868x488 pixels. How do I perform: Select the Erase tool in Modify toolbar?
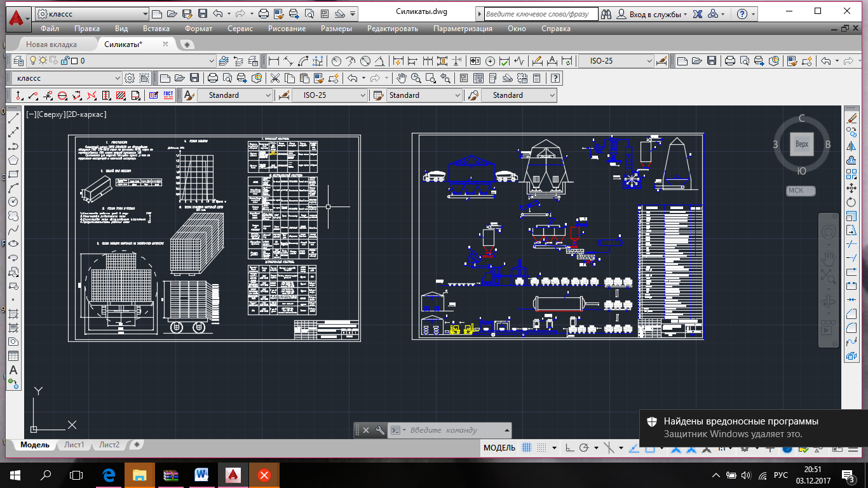852,118
